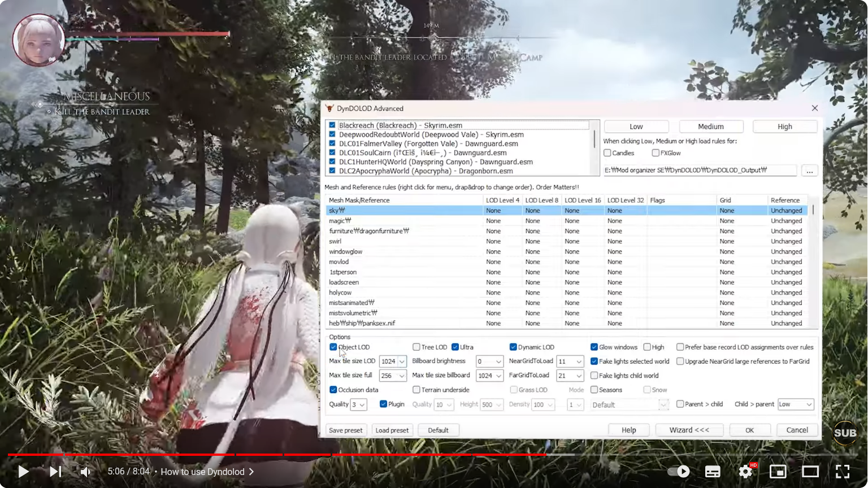Viewport: 868px width, 488px height.
Task: Enable the Tree LOD checkbox
Action: click(x=416, y=347)
